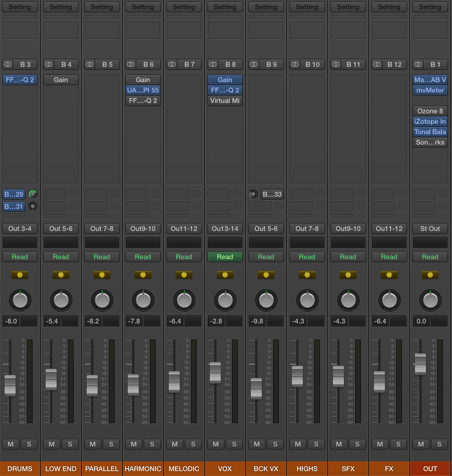This screenshot has height=476, width=452.
Task: Open the Setting menu on VOX strip
Action: [225, 7]
